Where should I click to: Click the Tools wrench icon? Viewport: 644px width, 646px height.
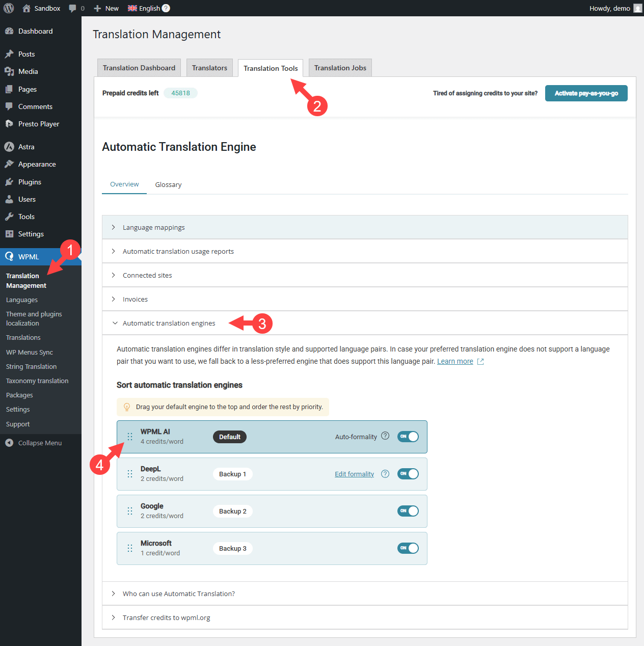pos(9,217)
